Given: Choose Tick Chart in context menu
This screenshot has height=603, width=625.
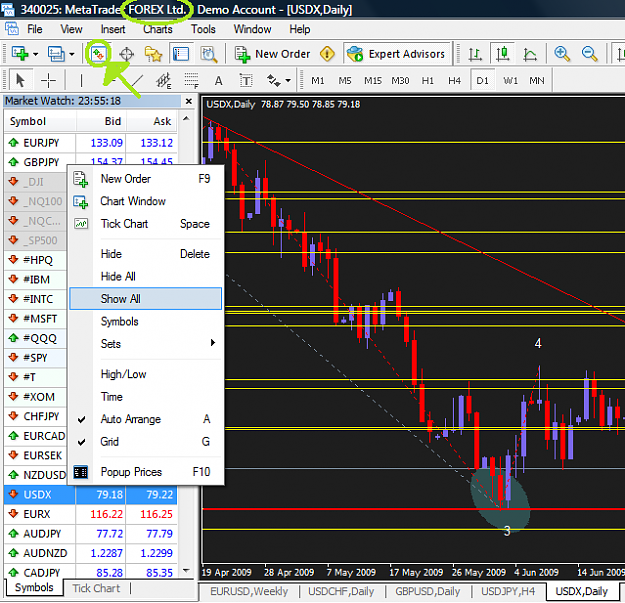Looking at the screenshot, I should click(145, 224).
